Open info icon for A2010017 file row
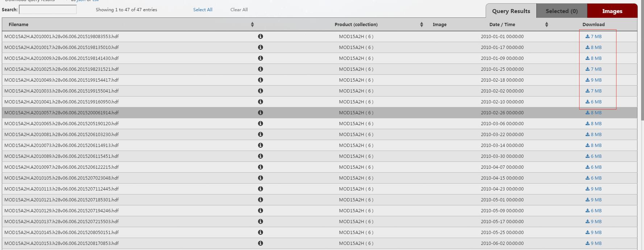Viewport: 644px width, 250px height. [x=260, y=47]
